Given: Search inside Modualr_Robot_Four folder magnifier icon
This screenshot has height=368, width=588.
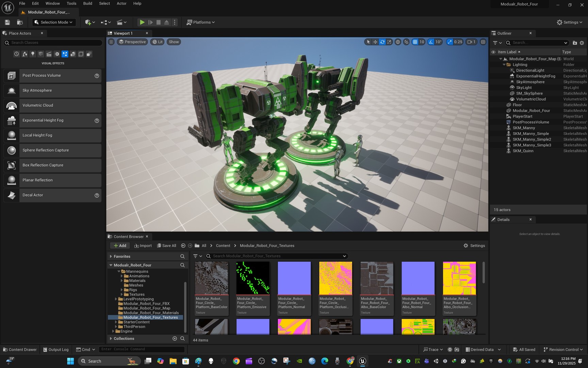Looking at the screenshot, I should point(182,265).
